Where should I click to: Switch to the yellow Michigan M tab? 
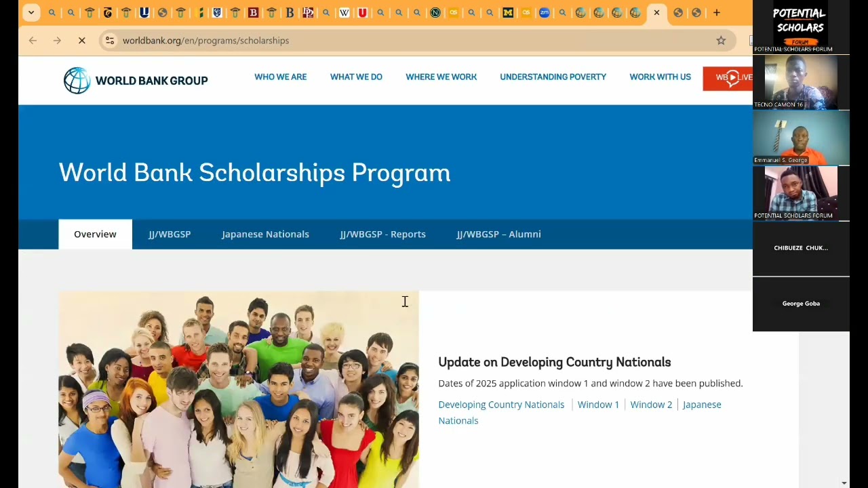(508, 13)
